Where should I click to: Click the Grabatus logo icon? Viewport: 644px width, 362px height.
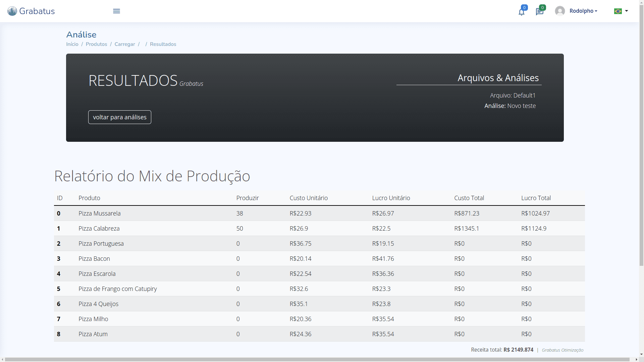12,11
